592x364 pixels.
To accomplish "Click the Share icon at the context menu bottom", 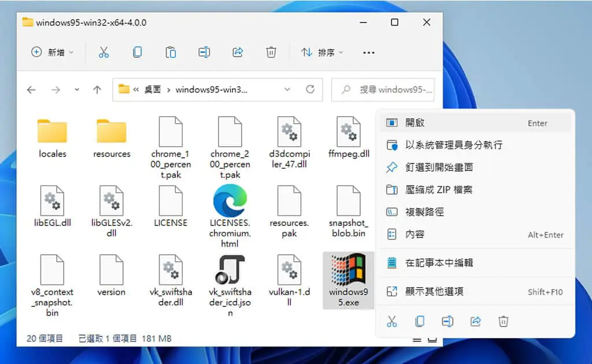I will (475, 321).
